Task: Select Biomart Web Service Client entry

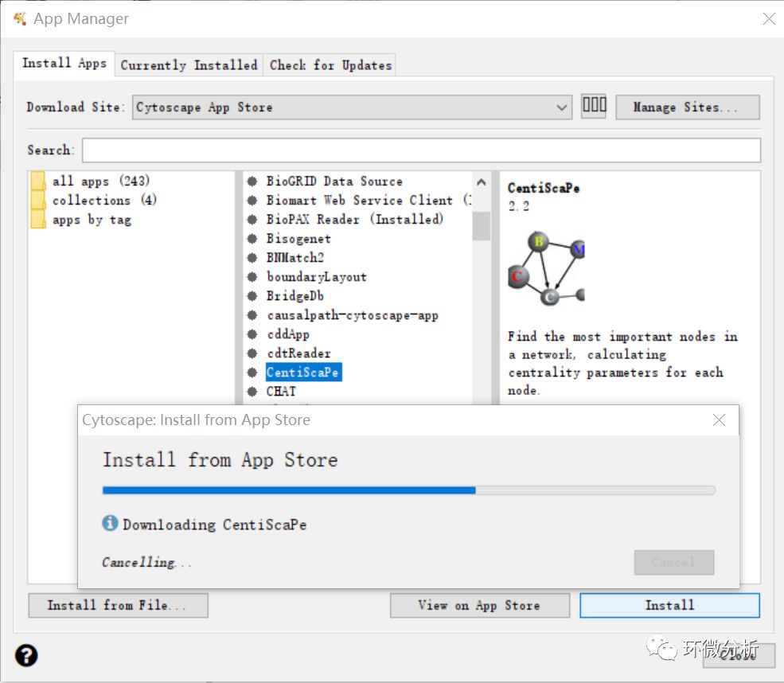Action: pyautogui.click(x=369, y=200)
